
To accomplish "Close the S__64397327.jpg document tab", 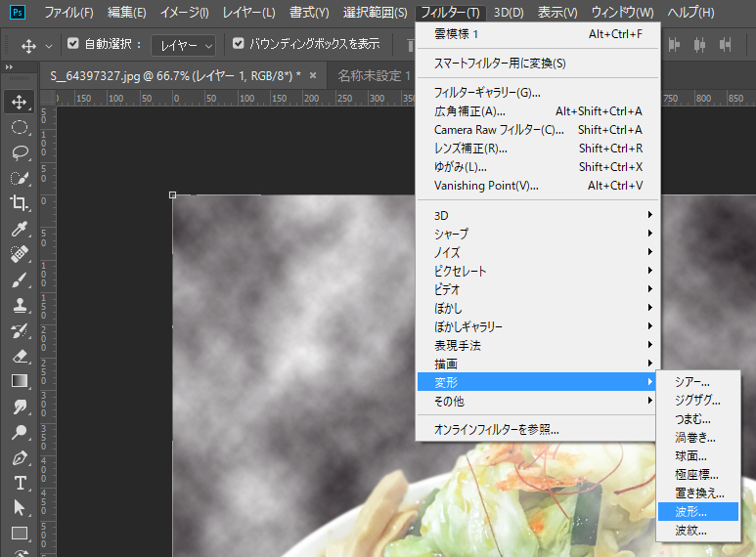I will pyautogui.click(x=313, y=75).
